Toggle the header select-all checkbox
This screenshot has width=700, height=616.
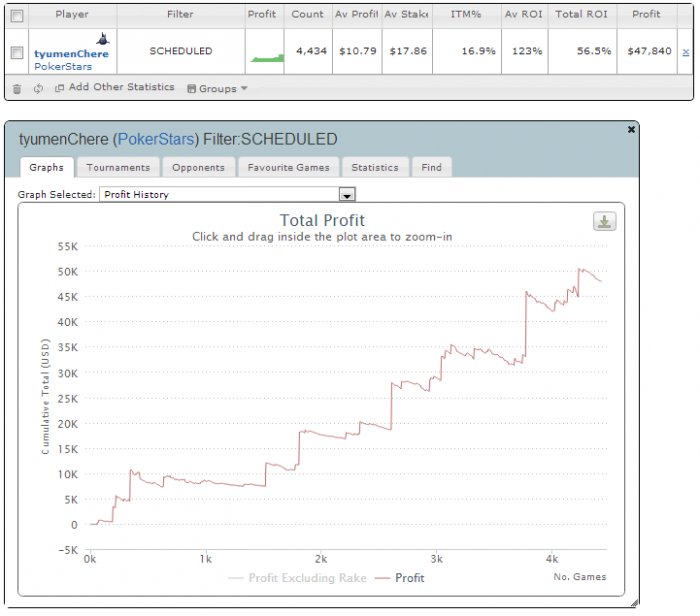pyautogui.click(x=17, y=16)
